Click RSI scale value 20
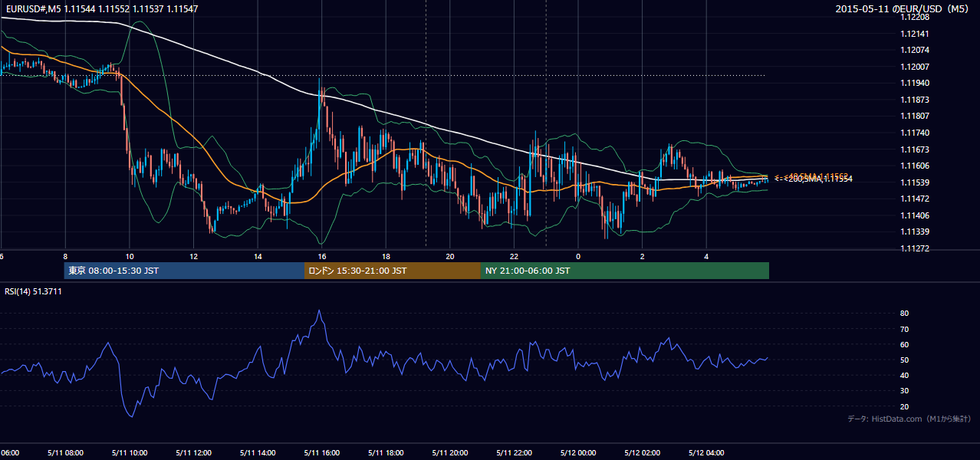This screenshot has height=460, width=980. click(x=905, y=406)
